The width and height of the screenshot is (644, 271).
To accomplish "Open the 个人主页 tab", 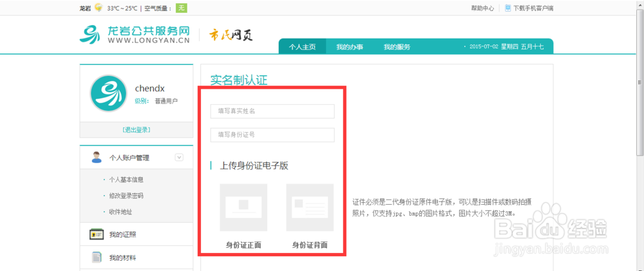I will [302, 47].
